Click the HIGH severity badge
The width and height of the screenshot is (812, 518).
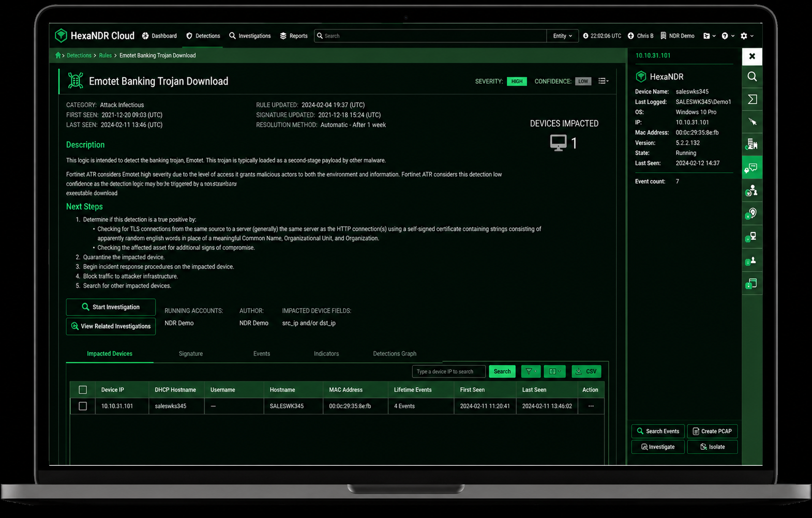(x=517, y=81)
